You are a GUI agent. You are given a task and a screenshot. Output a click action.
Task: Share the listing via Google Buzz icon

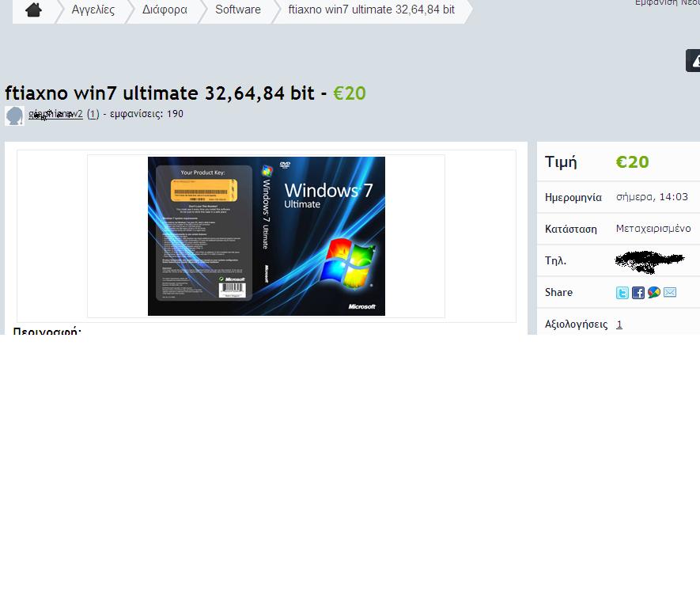click(x=654, y=293)
